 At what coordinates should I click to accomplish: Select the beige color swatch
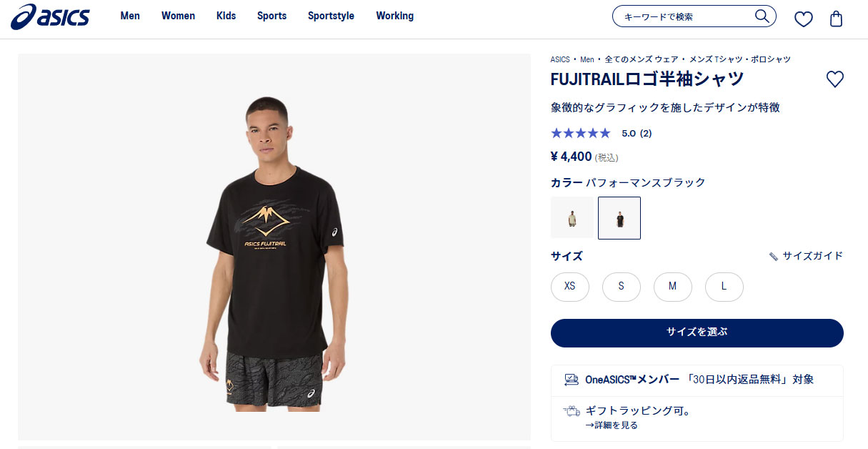(572, 218)
